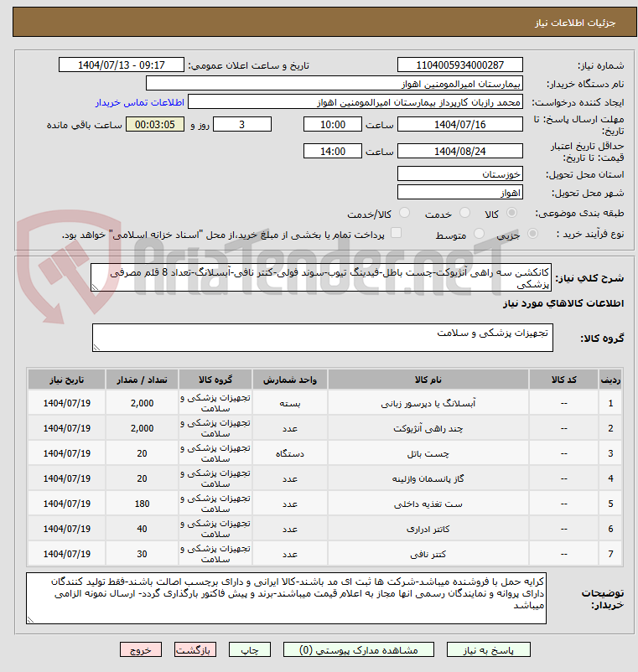Viewport: 638px width, 672px height.
Task: Click item name کنتر نافی
Action: tap(428, 554)
